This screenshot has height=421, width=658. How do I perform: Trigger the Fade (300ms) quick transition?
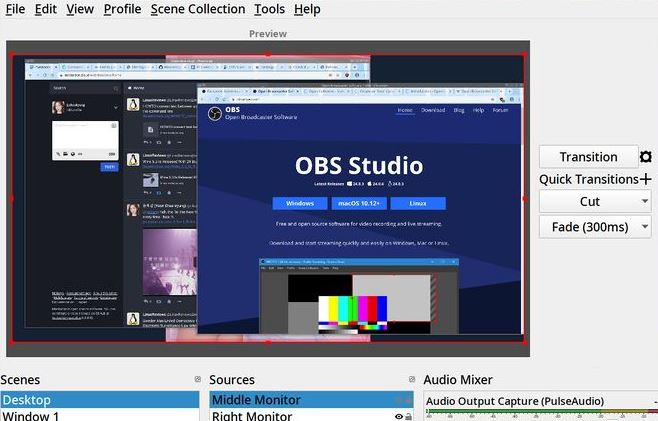pyautogui.click(x=589, y=227)
